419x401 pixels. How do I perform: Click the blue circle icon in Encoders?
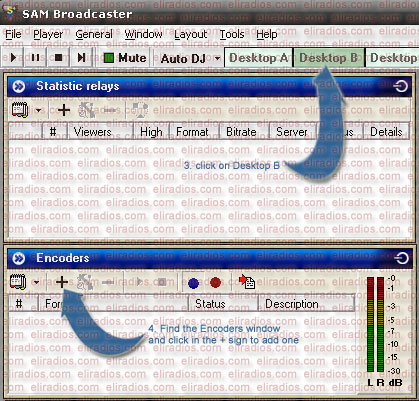click(194, 283)
